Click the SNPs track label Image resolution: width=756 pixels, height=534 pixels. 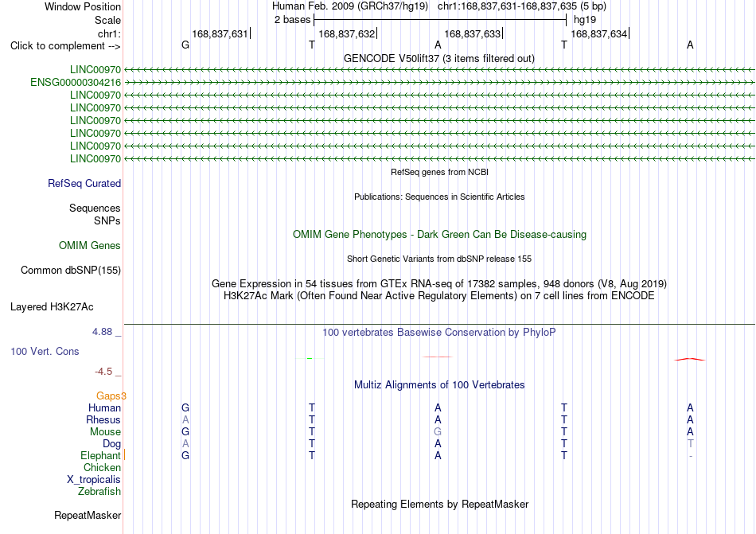click(x=107, y=220)
